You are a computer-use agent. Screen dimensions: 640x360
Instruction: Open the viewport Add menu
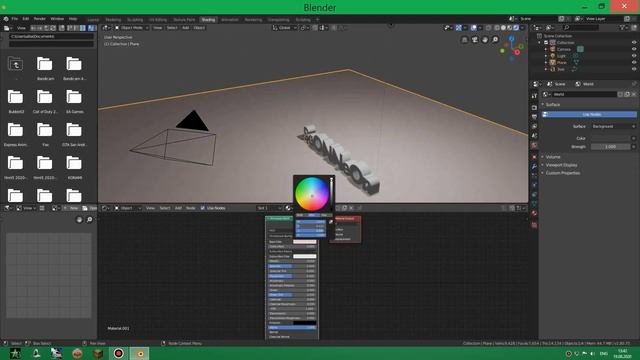tap(186, 28)
